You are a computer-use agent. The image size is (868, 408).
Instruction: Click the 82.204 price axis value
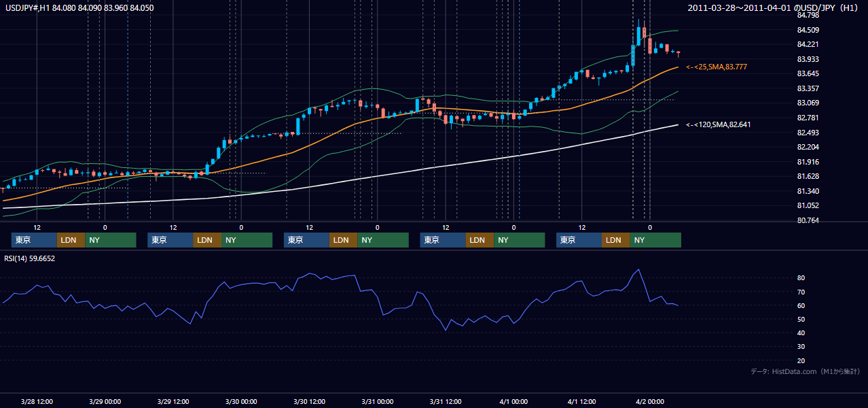point(808,147)
